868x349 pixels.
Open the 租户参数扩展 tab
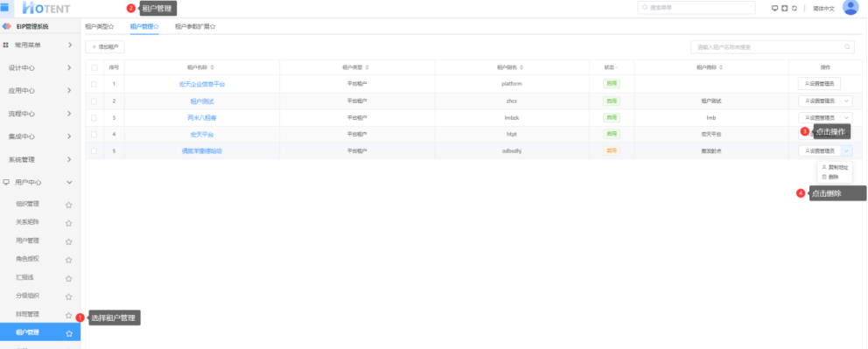click(195, 26)
